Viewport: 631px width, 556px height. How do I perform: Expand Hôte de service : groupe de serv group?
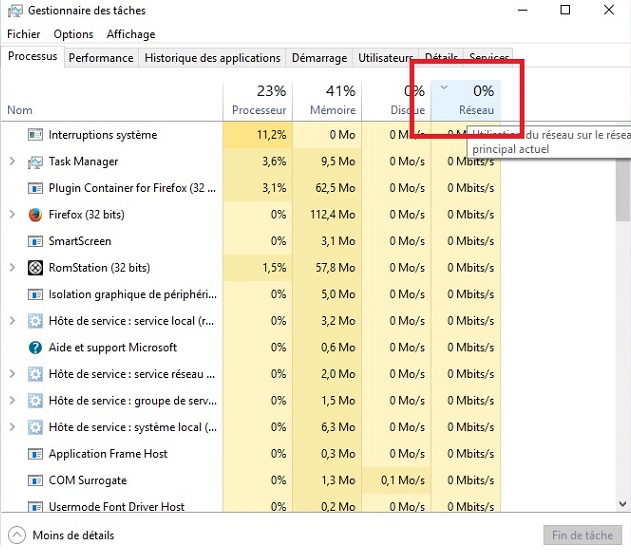[x=12, y=401]
